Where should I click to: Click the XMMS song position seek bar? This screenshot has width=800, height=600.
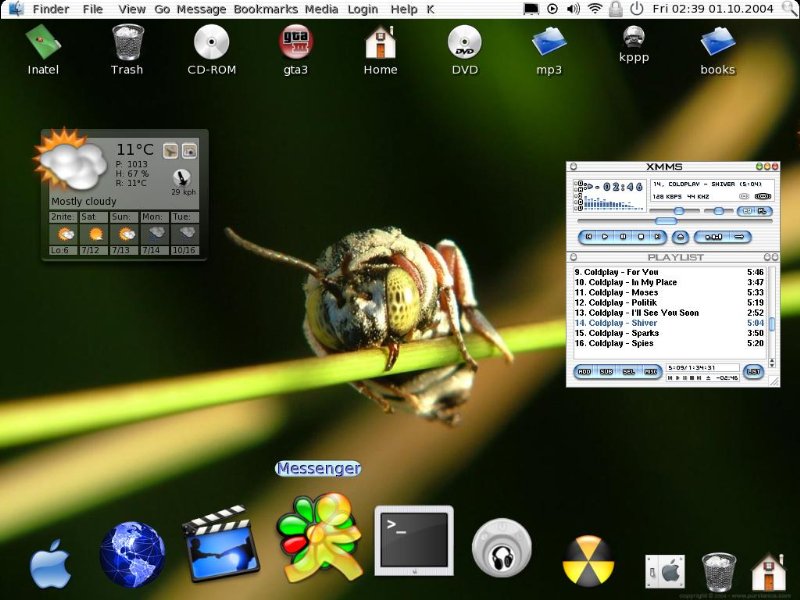coord(674,221)
